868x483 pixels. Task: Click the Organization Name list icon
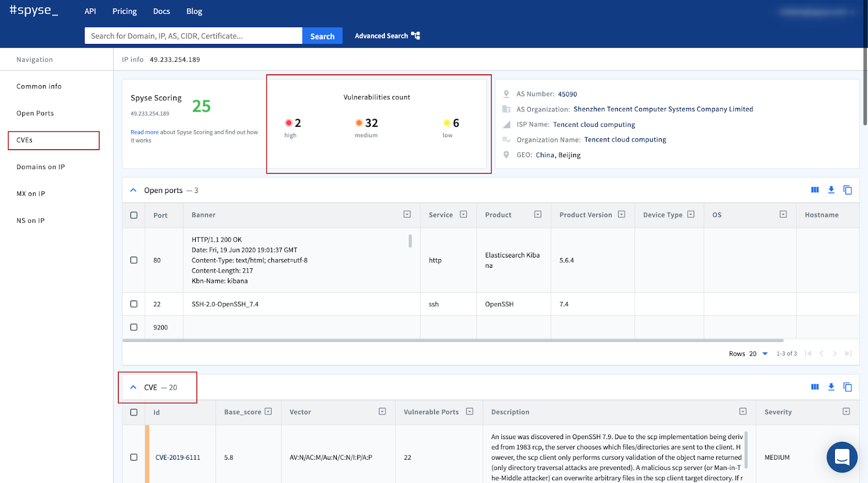coord(506,139)
